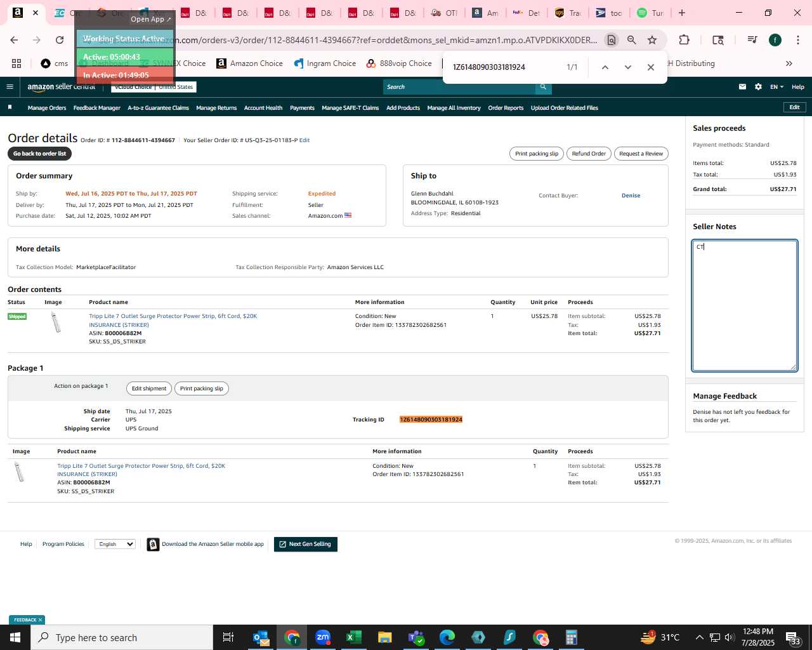Screen dimensions: 812x650
Task: Click the product thumbnail in Package 1 table
Action: click(x=20, y=472)
